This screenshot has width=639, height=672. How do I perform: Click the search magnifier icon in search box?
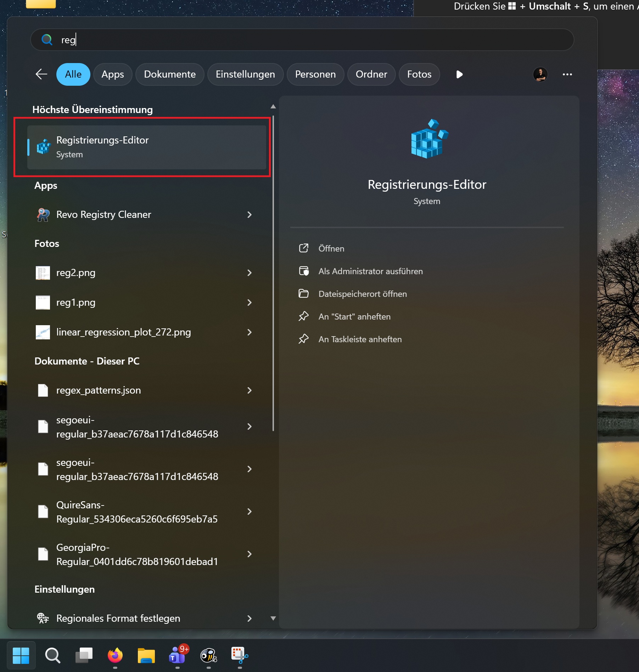click(47, 39)
